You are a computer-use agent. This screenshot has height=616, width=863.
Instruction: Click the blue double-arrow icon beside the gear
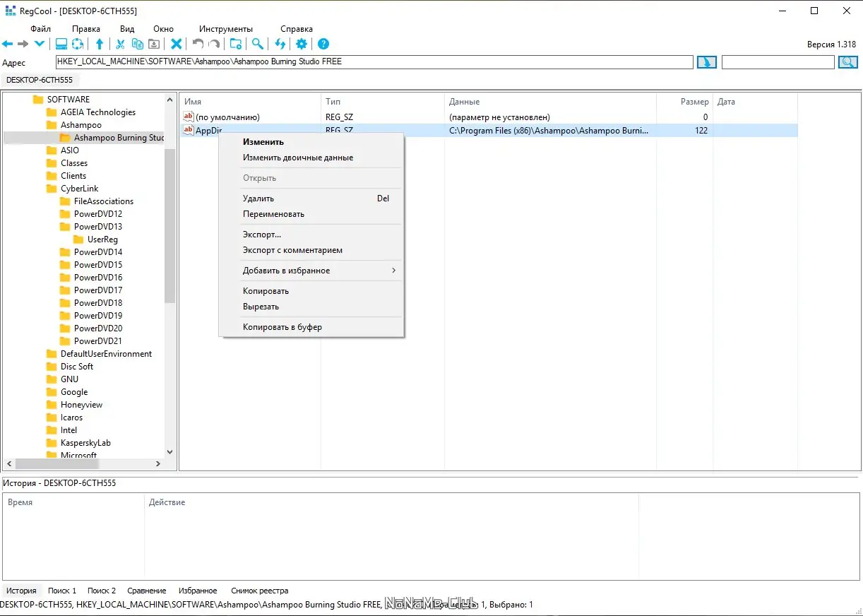coord(280,44)
